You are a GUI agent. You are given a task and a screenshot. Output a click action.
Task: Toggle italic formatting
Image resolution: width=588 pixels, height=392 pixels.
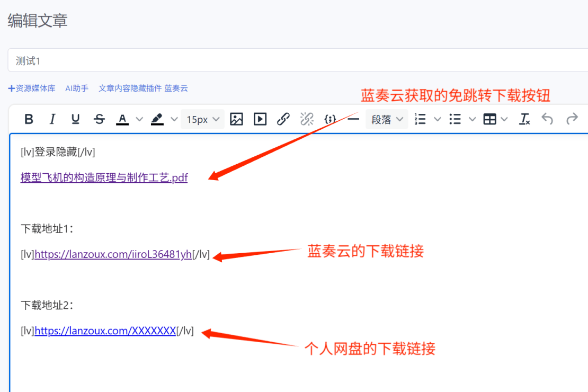coord(52,119)
